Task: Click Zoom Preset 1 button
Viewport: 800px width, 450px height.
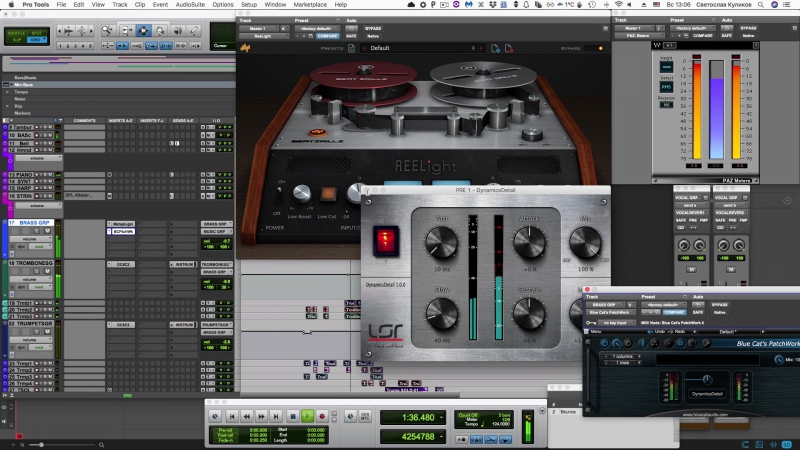Action: 61,46
